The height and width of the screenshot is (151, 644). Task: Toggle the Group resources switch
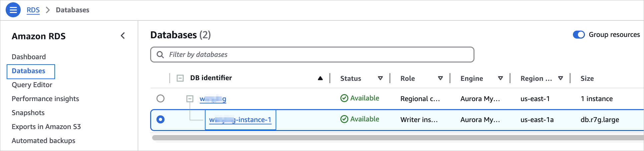[x=579, y=35]
